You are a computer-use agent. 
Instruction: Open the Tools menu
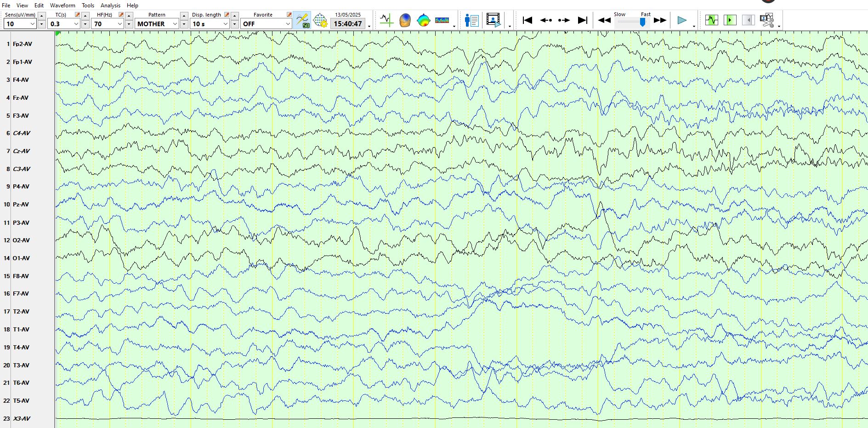pyautogui.click(x=88, y=6)
